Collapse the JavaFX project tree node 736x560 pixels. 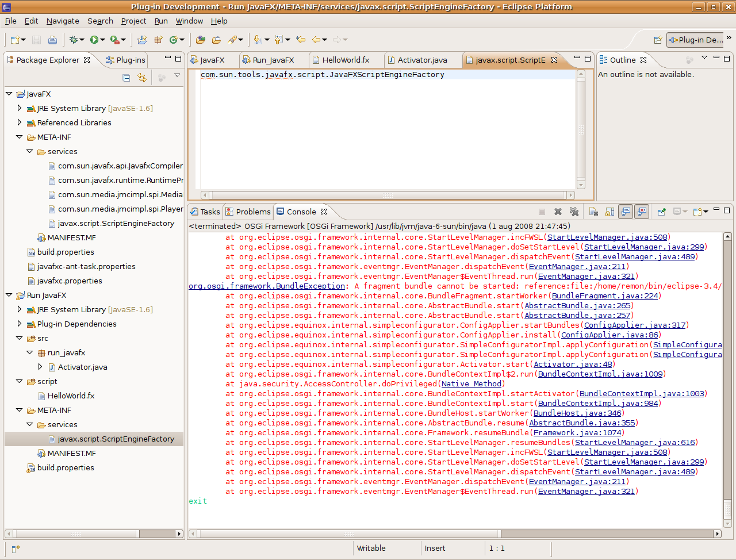click(x=9, y=94)
